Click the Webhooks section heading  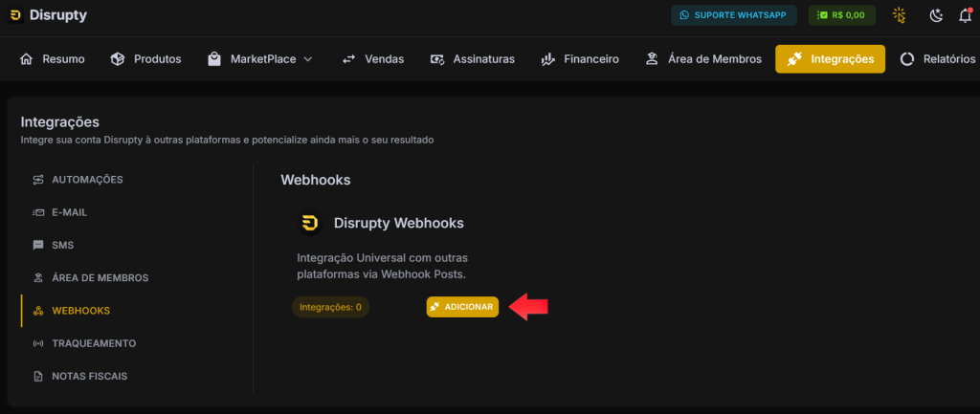tap(316, 180)
